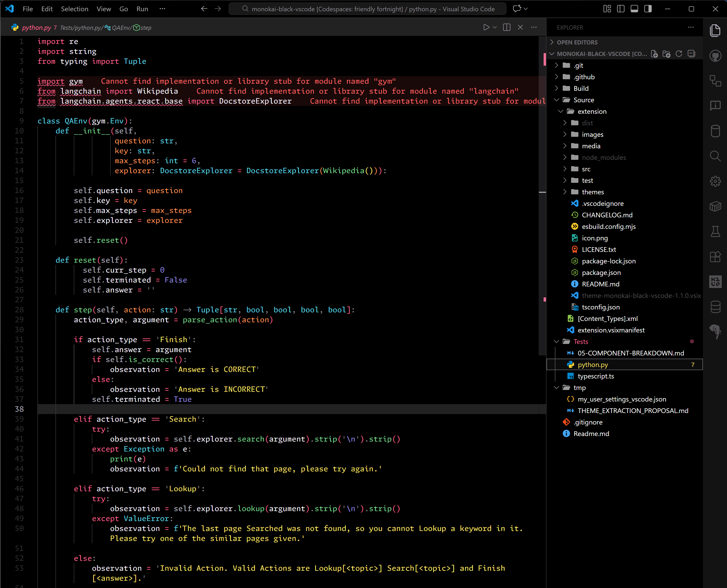Click the QAEnv breadcrumb segment
This screenshot has height=588, width=727.
click(121, 28)
